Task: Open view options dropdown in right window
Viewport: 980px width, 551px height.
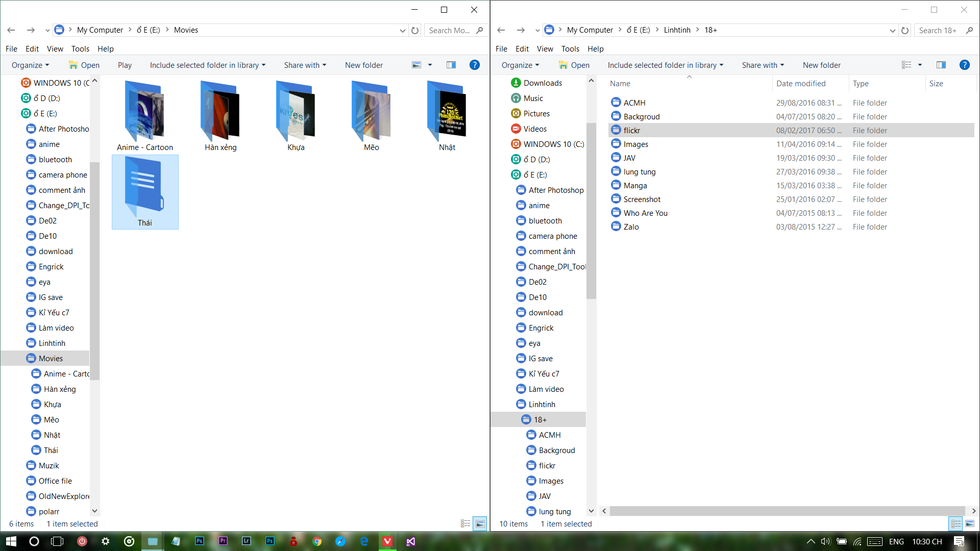Action: point(920,65)
